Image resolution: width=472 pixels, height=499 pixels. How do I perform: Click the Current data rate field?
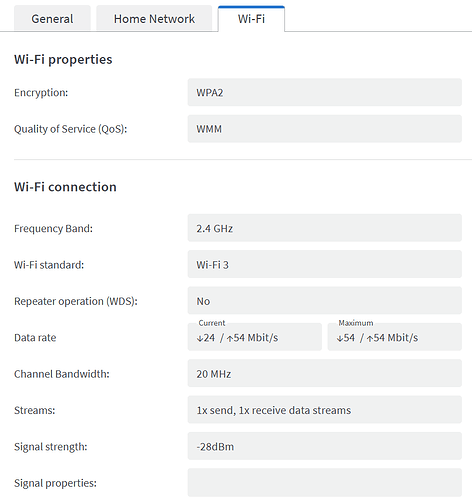point(255,337)
